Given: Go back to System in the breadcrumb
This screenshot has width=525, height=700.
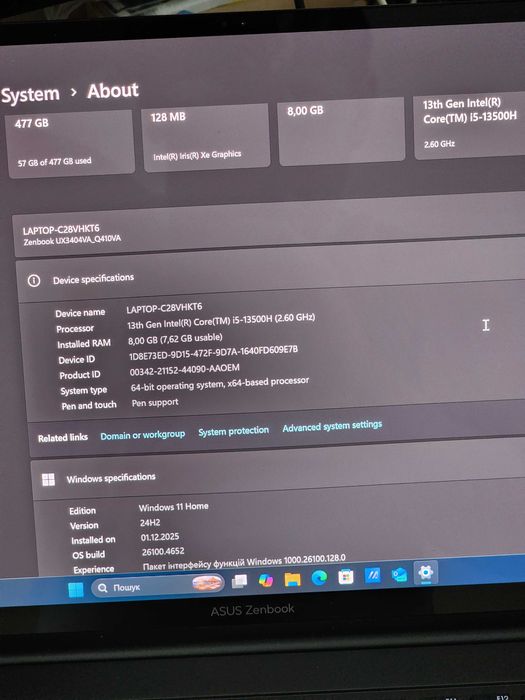Looking at the screenshot, I should coord(30,95).
